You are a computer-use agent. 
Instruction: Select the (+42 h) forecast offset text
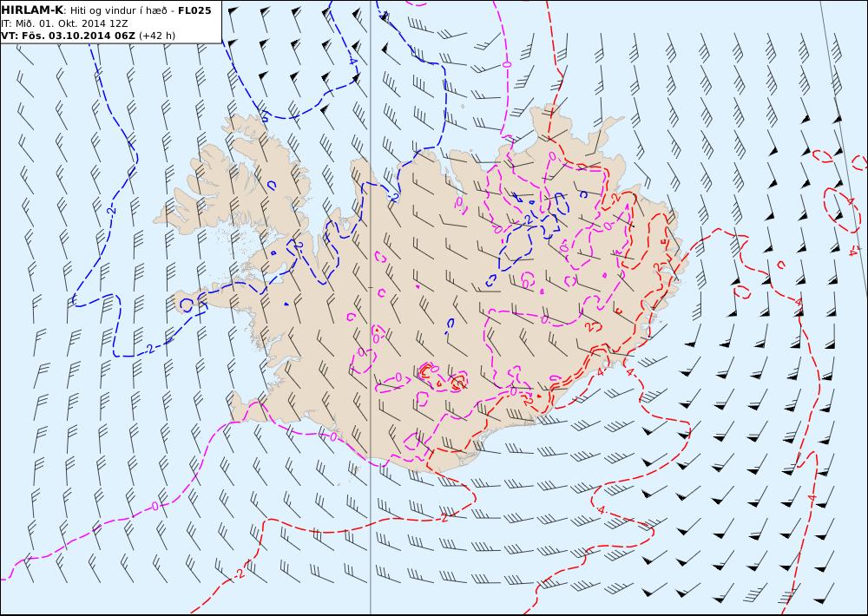(156, 36)
